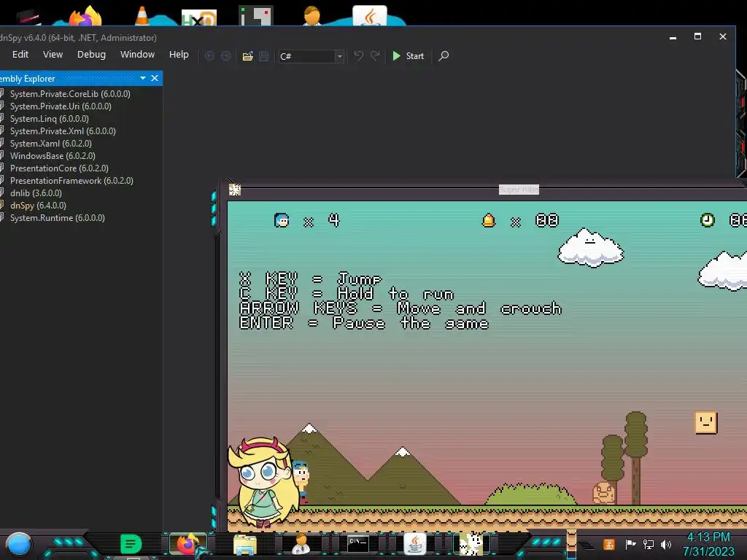747x560 pixels.
Task: Open the HxD desktop icon
Action: 199,17
